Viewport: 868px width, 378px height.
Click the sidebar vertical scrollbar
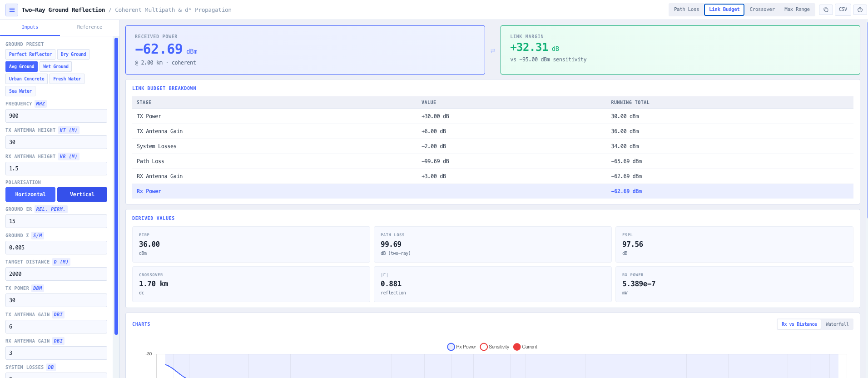tap(116, 186)
